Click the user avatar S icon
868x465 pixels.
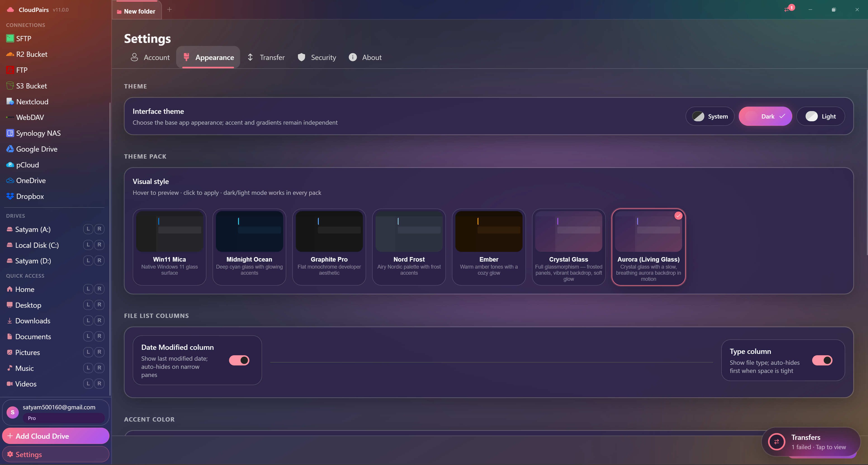click(x=13, y=412)
